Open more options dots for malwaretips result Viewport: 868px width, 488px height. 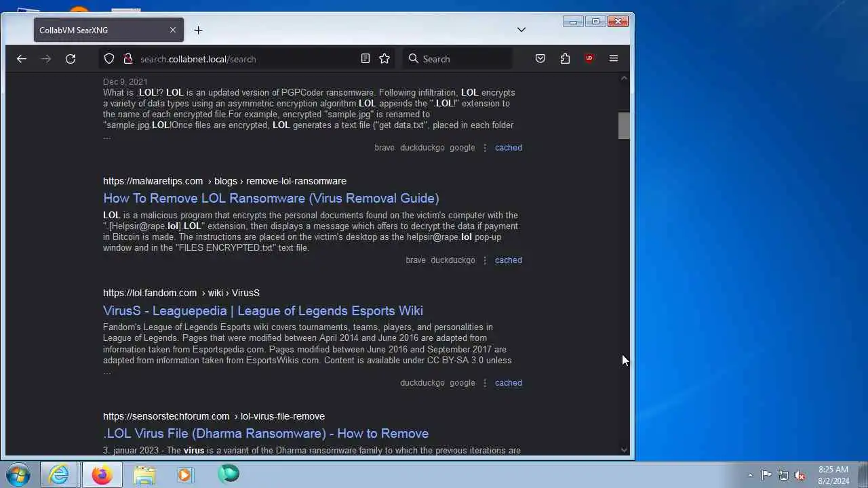coord(485,260)
